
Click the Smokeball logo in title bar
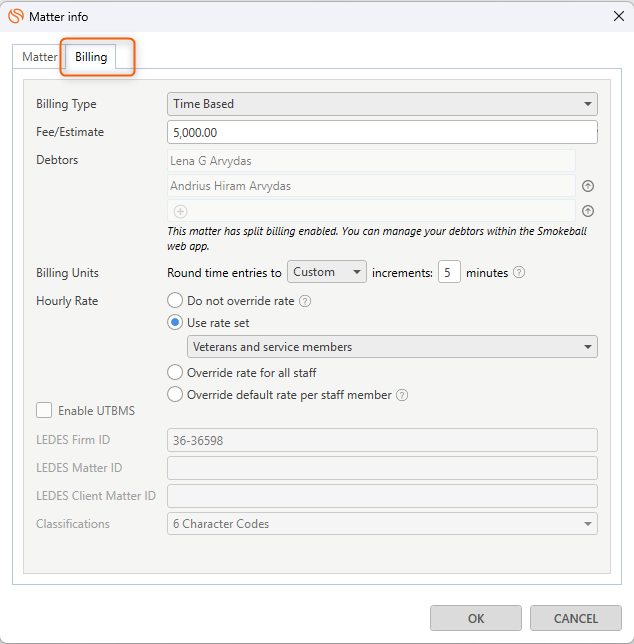16,17
